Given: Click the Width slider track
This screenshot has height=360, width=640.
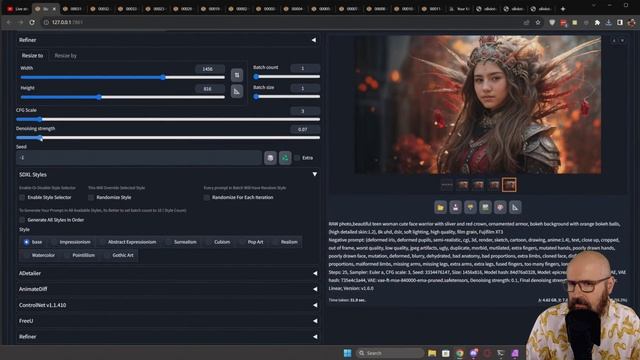Looking at the screenshot, I should (122, 77).
